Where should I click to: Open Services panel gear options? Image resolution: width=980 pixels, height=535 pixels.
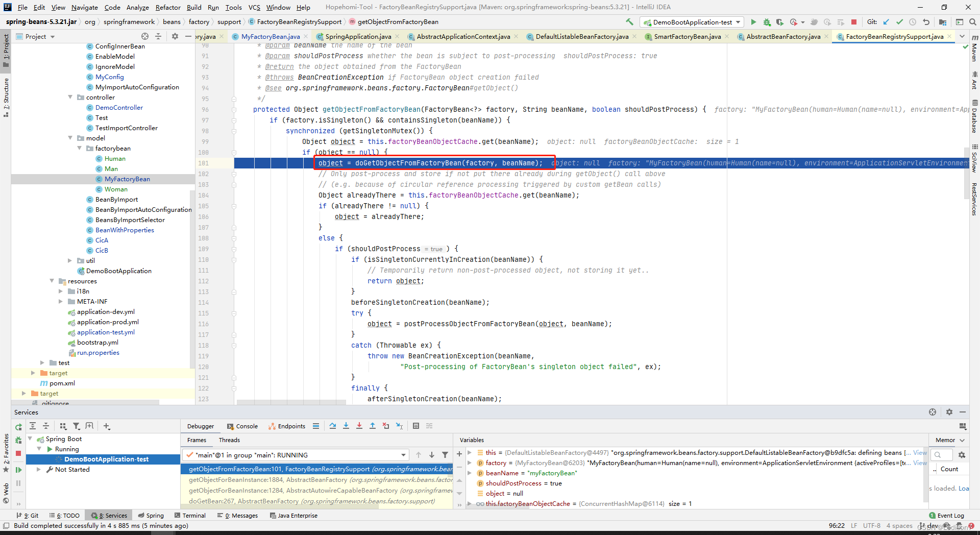tap(949, 412)
